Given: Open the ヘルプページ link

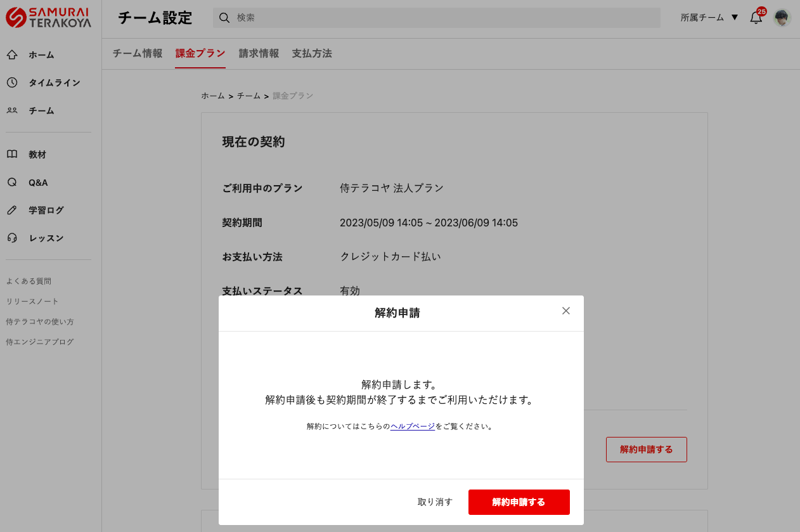Looking at the screenshot, I should pyautogui.click(x=413, y=427).
